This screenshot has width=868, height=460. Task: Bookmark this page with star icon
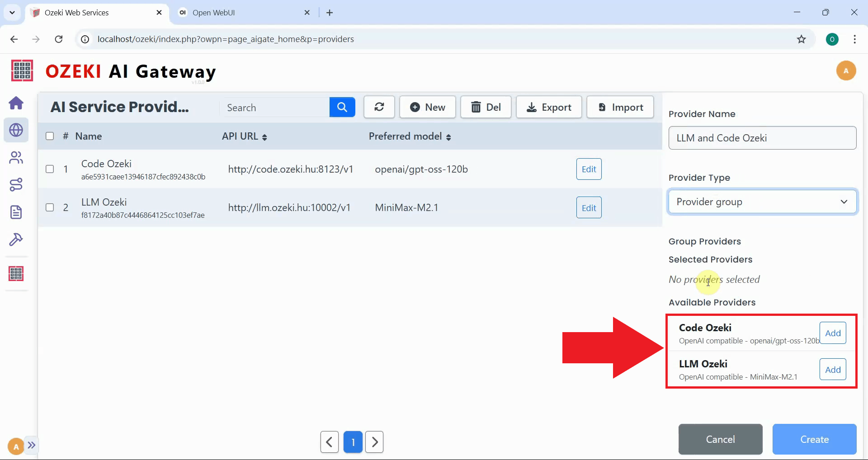[801, 39]
